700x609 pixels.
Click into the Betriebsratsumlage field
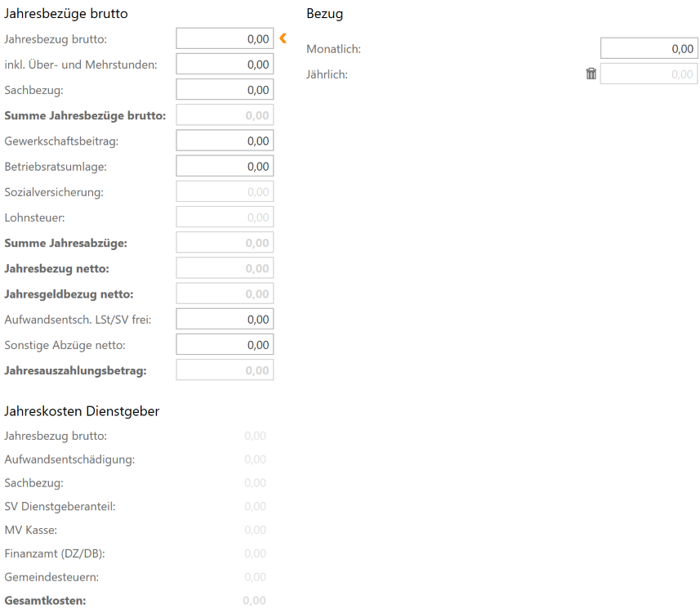(225, 166)
